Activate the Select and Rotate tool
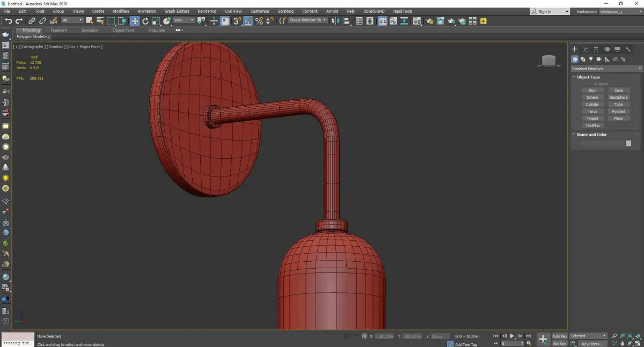Image resolution: width=644 pixels, height=347 pixels. pos(145,21)
